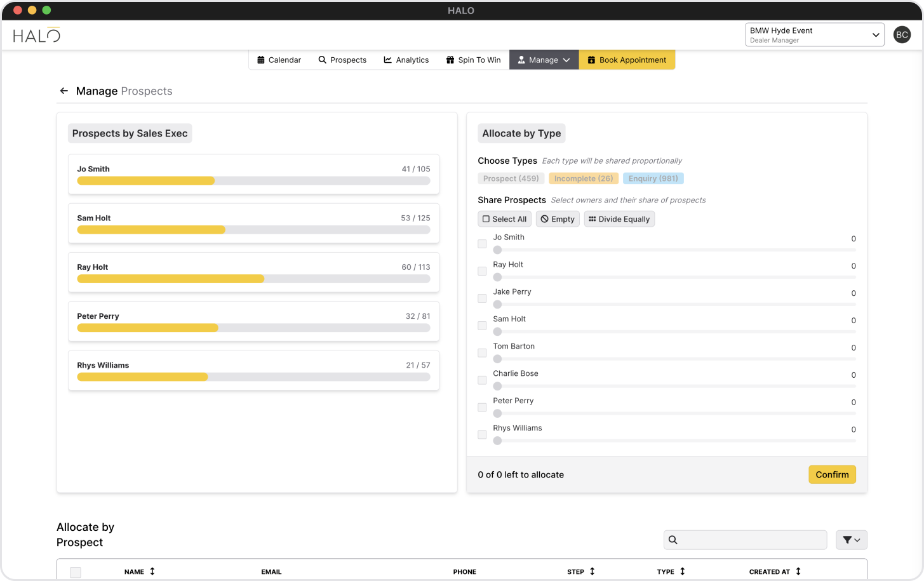Select the Enquiry (981) type chip
Image resolution: width=924 pixels, height=581 pixels.
[653, 178]
